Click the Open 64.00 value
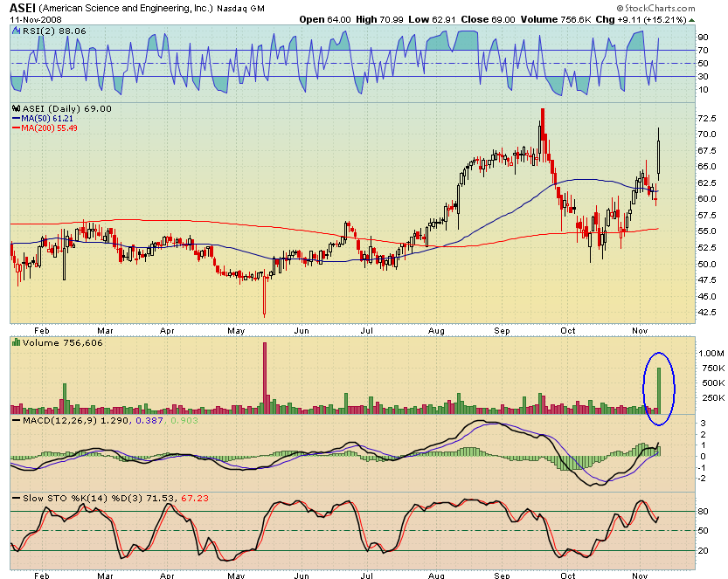The height and width of the screenshot is (579, 728). point(325,19)
